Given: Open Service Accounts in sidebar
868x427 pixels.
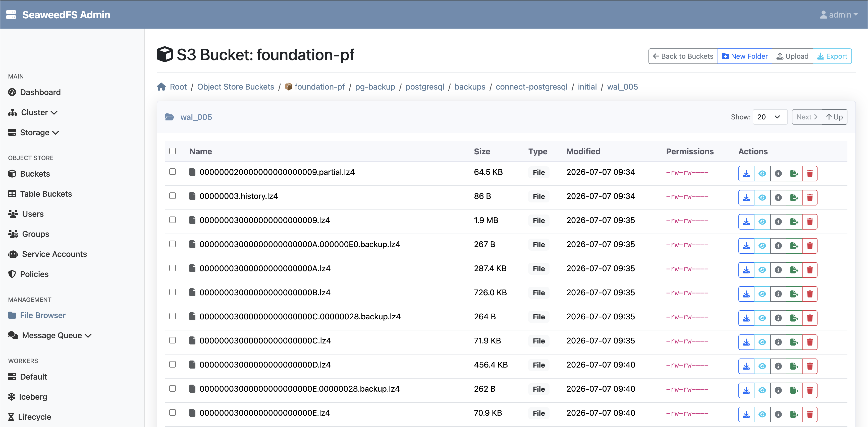Looking at the screenshot, I should (x=47, y=254).
